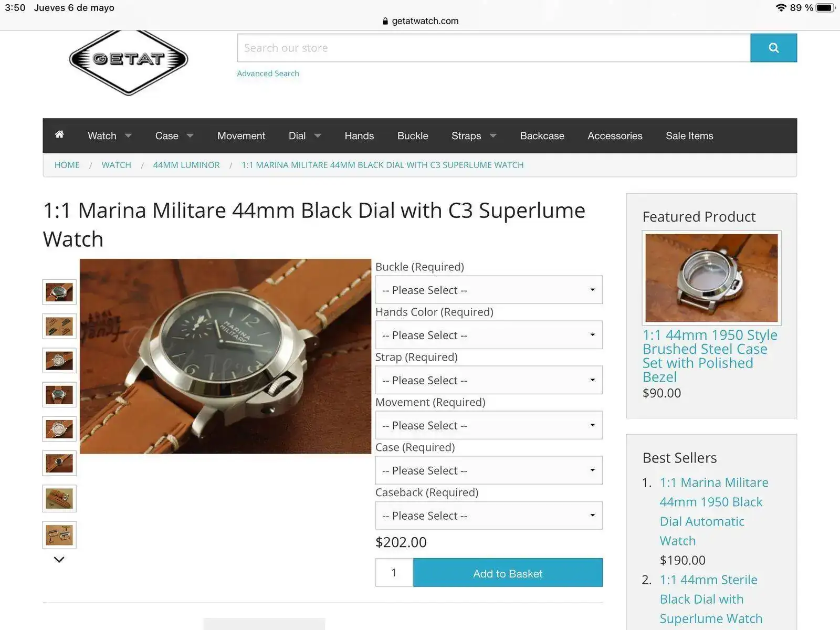The height and width of the screenshot is (630, 840).
Task: Click the Add to Basket button
Action: click(508, 573)
